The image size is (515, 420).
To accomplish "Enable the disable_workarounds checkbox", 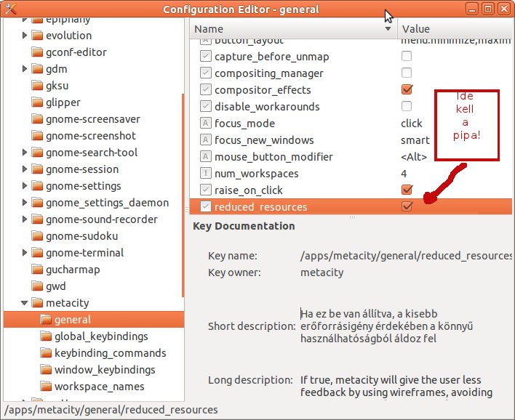I will pos(407,106).
